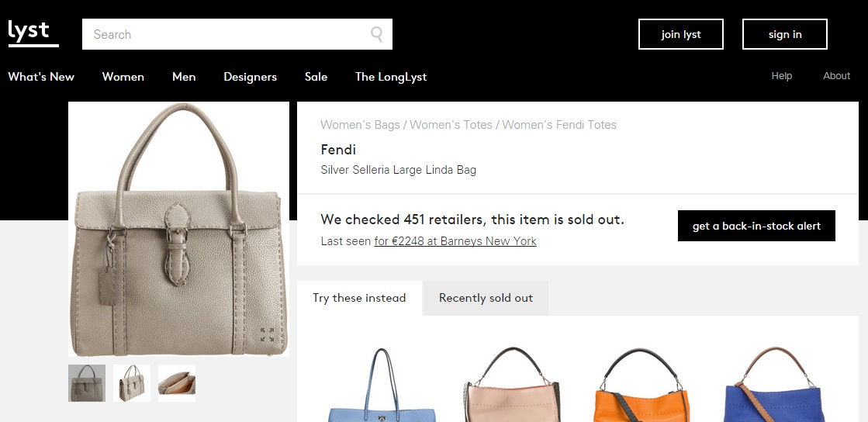Click the expand image icon on bag photo

(267, 335)
